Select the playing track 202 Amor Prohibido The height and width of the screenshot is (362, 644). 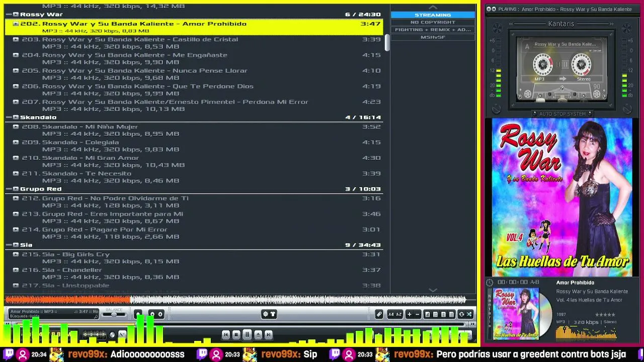[x=194, y=27]
